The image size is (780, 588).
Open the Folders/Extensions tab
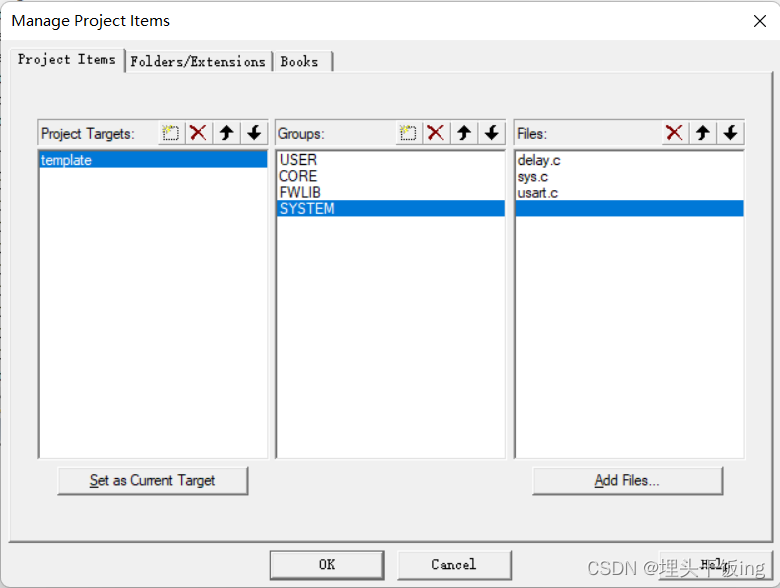[x=198, y=62]
